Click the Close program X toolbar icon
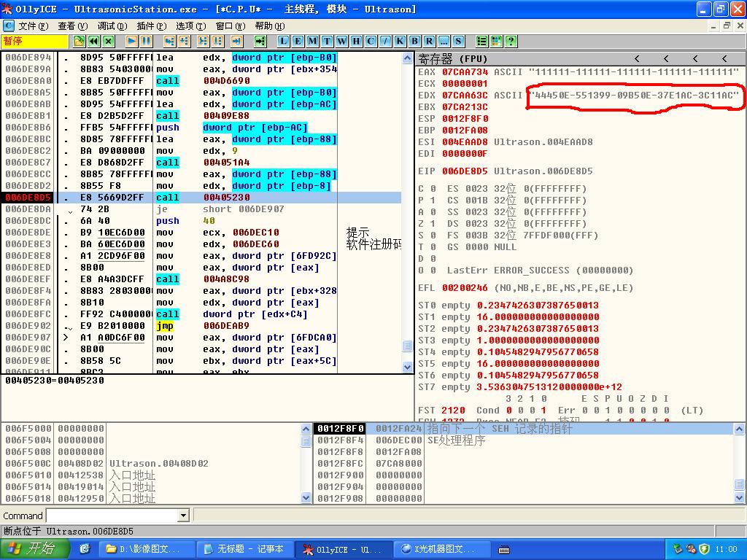 [x=109, y=42]
